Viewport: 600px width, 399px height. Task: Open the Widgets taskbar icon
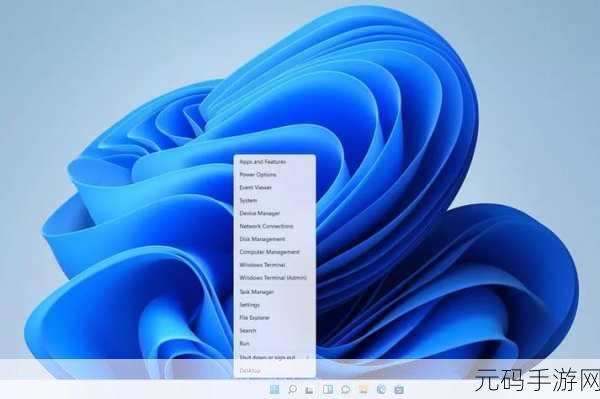tap(328, 389)
